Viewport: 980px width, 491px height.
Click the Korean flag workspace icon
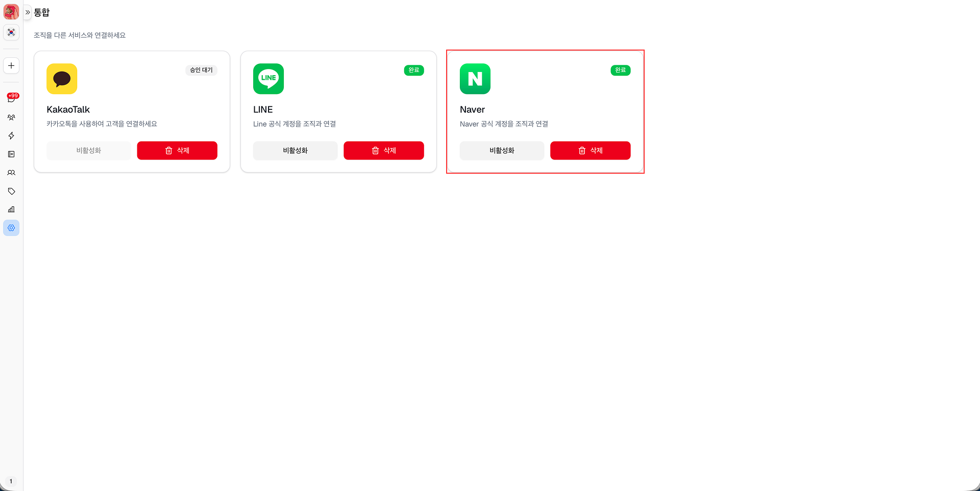(x=11, y=32)
